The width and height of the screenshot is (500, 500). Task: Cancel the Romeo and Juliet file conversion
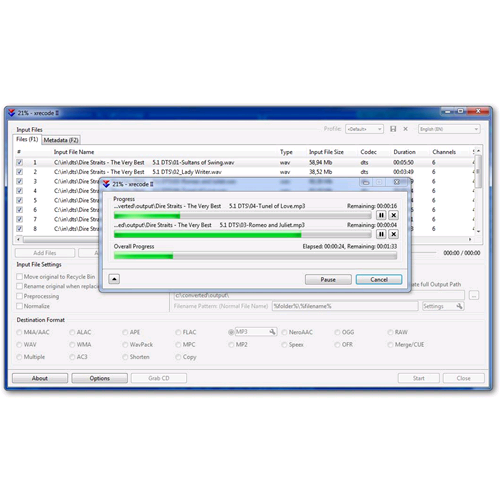(x=394, y=234)
